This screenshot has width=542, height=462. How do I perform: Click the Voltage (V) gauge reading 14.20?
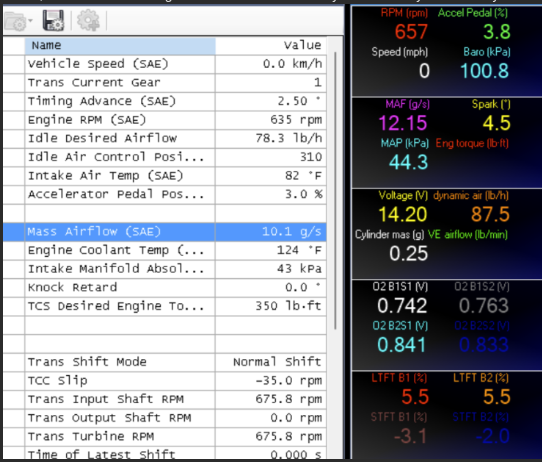click(403, 214)
